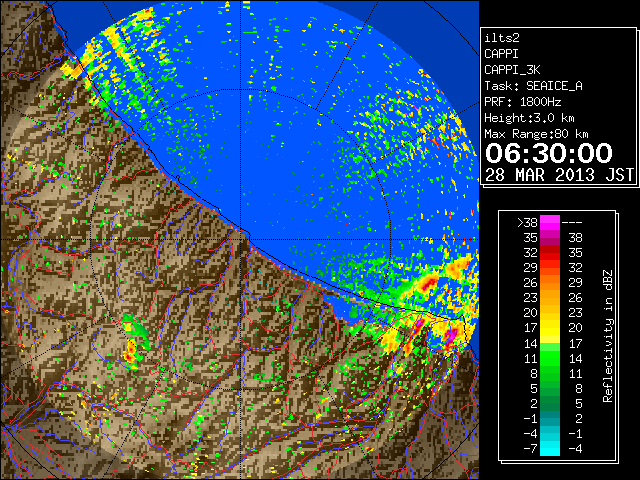
Task: Click the 'PRF: 1800Hz' line
Action: 522,102
